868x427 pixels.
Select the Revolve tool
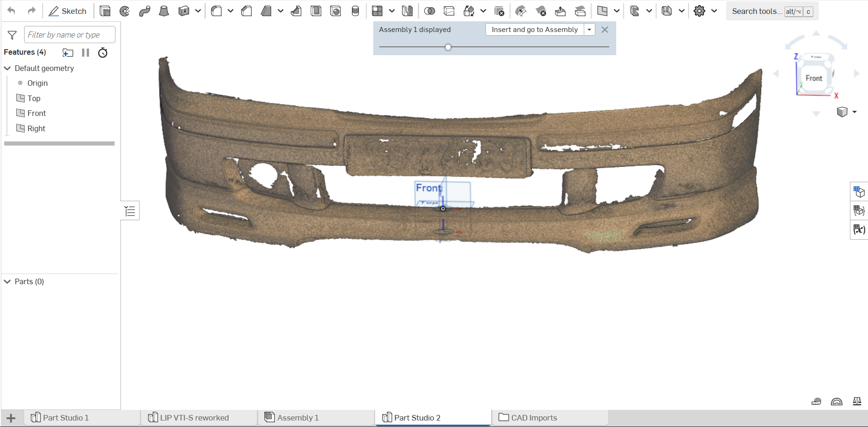125,11
